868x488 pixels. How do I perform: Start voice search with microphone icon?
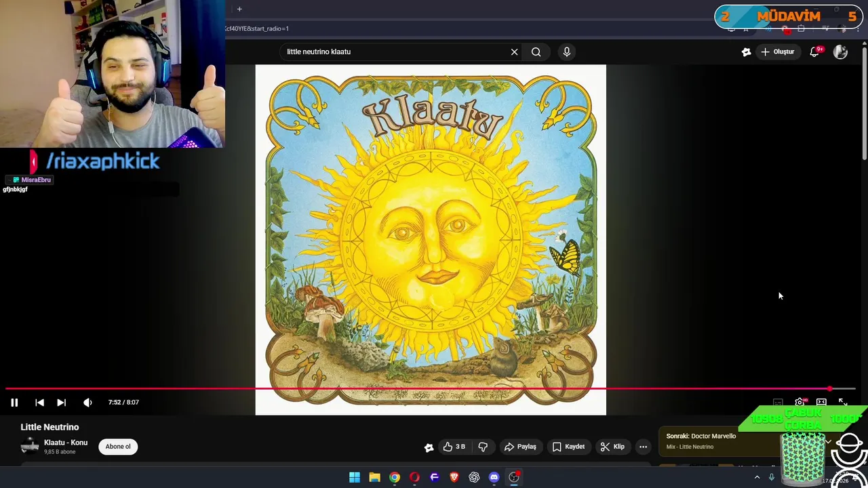567,52
